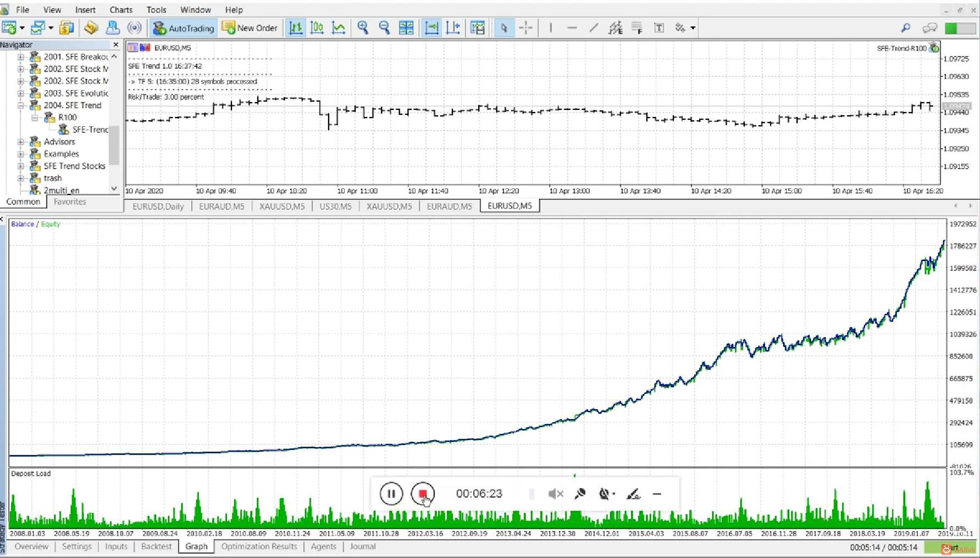Click the Navigator scrollbar up arrow

[114, 57]
